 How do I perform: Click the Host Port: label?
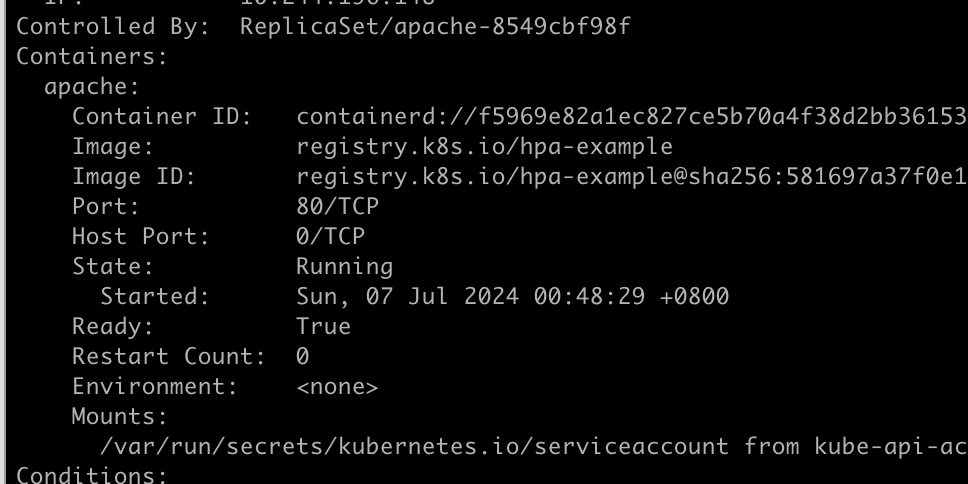coord(141,236)
